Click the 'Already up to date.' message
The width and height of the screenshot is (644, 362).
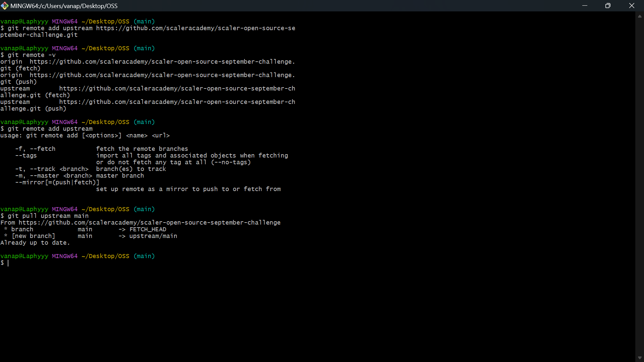35,243
